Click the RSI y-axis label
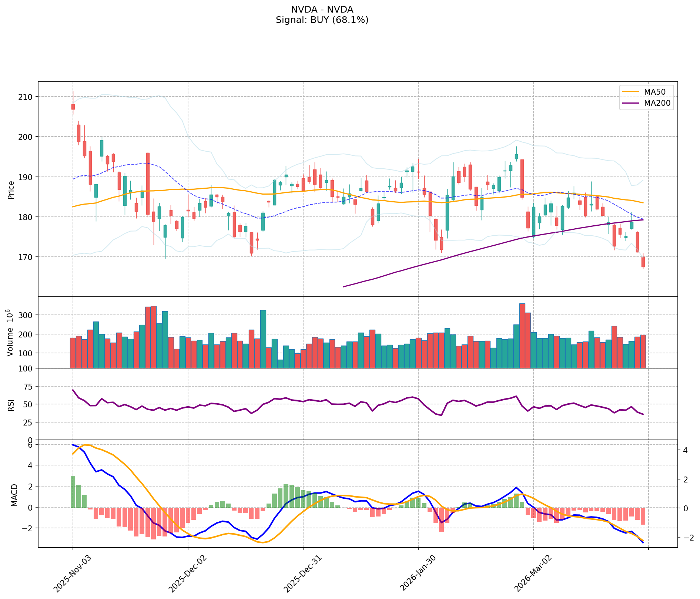Viewport: 700px width, 599px height. (11, 405)
